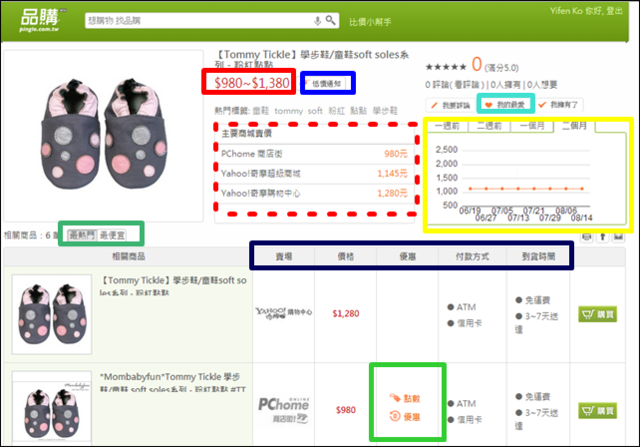Sort related products by 最便宜
640x447 pixels.
[x=112, y=235]
